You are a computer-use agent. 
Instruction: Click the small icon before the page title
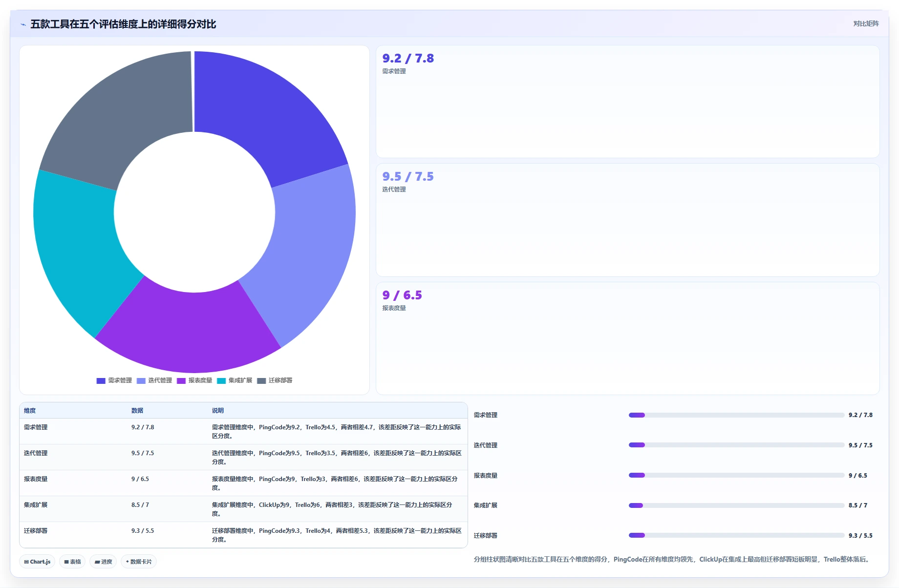point(23,24)
